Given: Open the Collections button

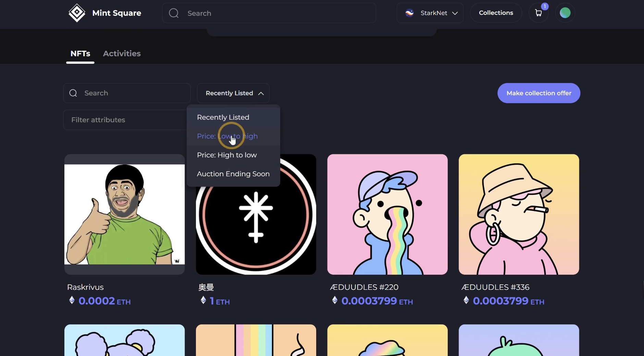Looking at the screenshot, I should pyautogui.click(x=496, y=13).
